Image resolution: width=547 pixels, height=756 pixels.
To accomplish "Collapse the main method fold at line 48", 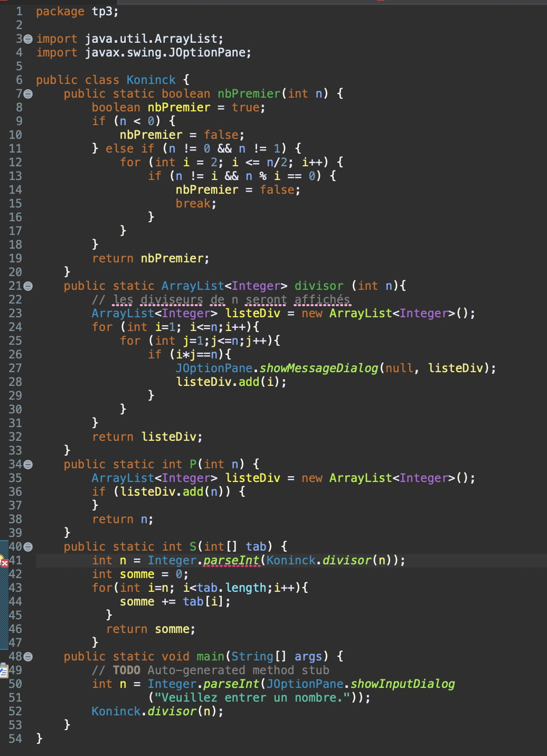I will 28,657.
